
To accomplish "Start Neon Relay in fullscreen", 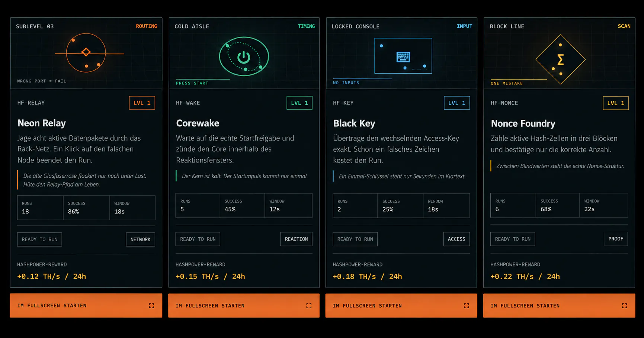I will coord(86,306).
